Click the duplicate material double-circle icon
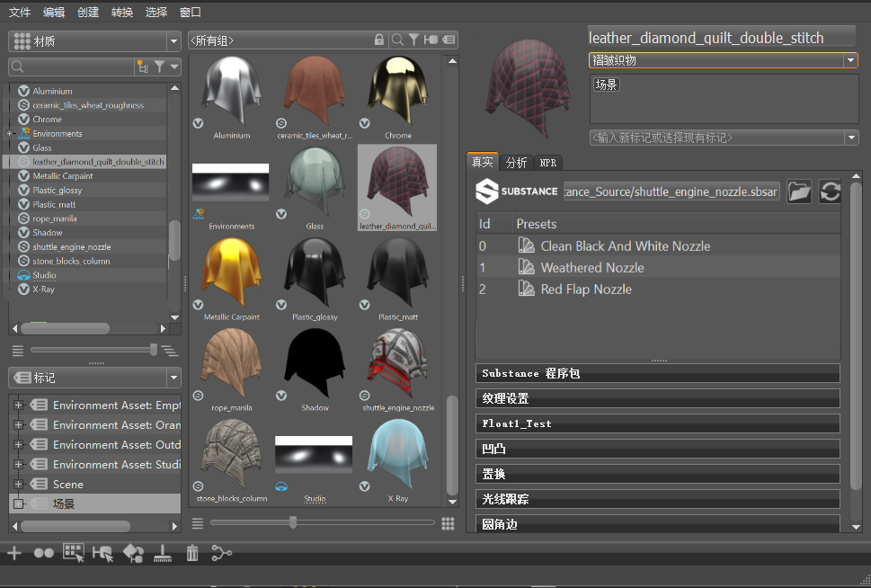This screenshot has width=871, height=588. pos(44,553)
